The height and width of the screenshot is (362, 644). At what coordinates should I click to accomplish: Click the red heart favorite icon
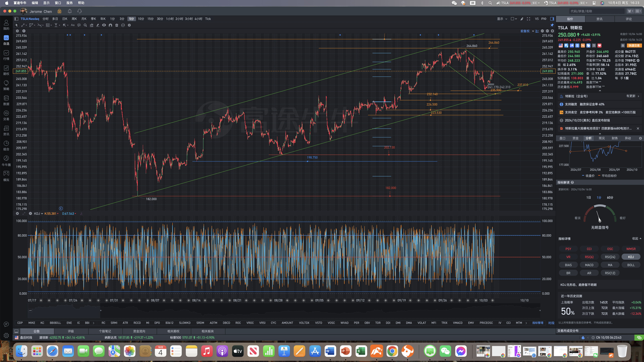[599, 46]
